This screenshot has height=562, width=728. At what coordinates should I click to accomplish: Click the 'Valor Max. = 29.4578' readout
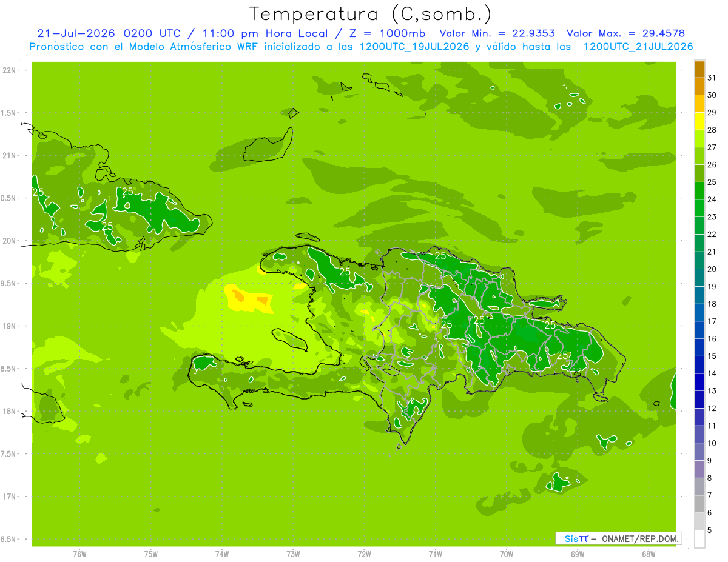(x=626, y=33)
